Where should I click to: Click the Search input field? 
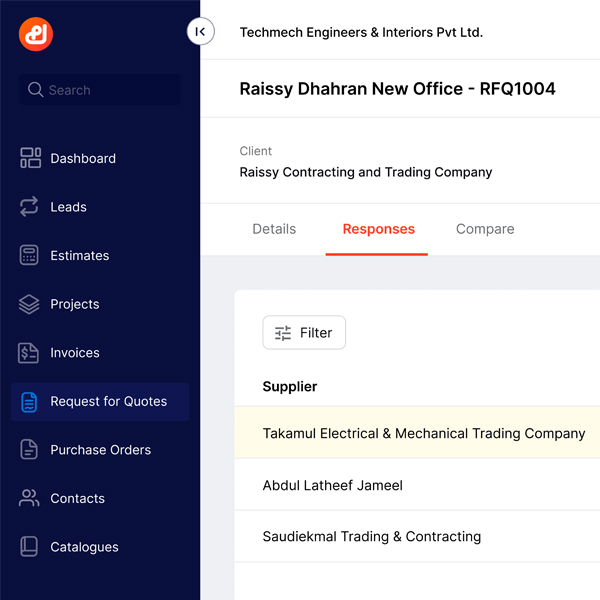click(x=100, y=90)
